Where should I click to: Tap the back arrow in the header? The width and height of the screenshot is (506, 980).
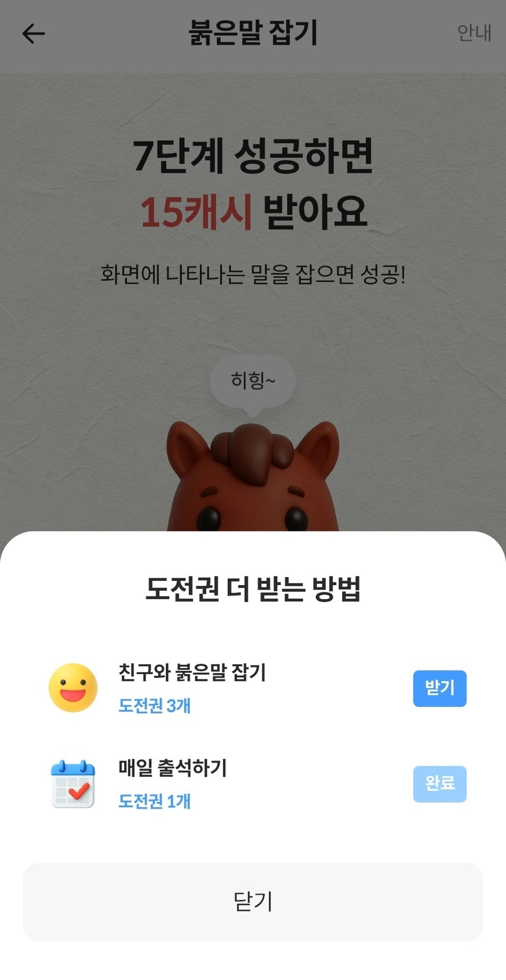pyautogui.click(x=34, y=34)
